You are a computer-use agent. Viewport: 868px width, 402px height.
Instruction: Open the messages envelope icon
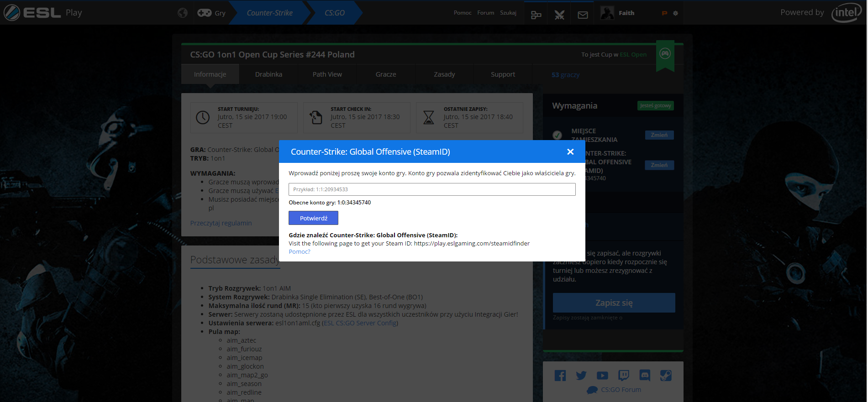tap(583, 15)
